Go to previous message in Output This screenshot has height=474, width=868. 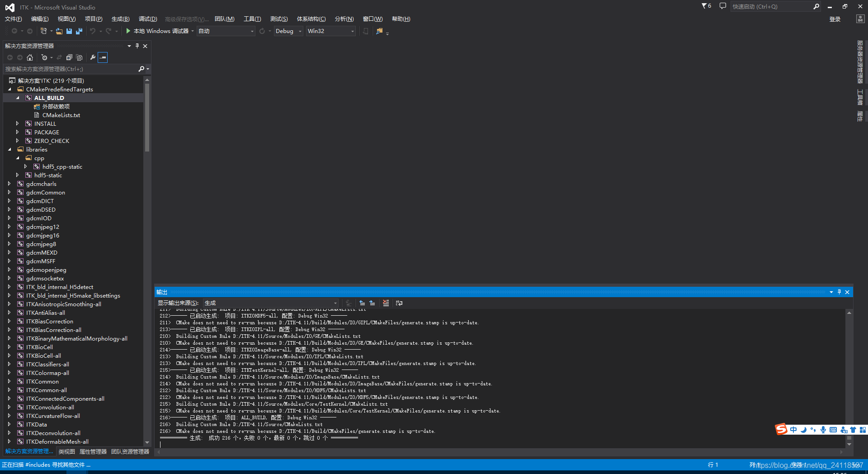point(362,303)
